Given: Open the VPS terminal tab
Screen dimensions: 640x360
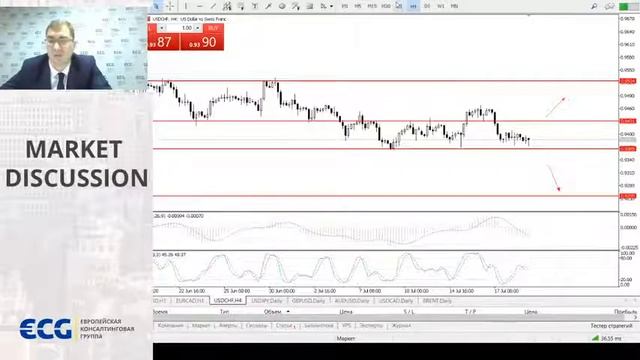Looking at the screenshot, I should (x=347, y=326).
